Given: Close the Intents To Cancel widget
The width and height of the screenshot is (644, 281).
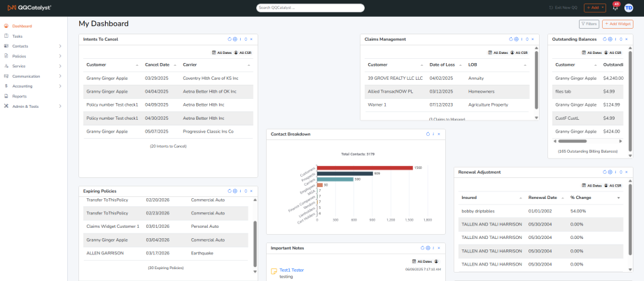Looking at the screenshot, I should coord(251,39).
